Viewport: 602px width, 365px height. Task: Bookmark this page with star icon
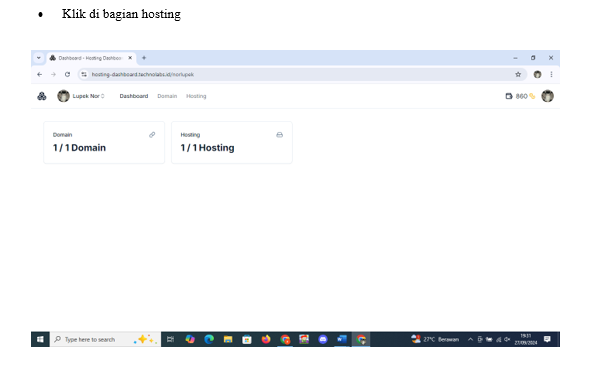518,74
